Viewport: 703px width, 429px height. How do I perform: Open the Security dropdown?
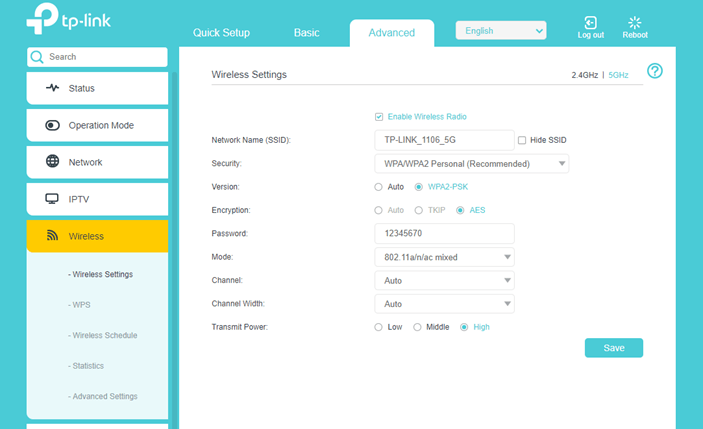point(472,164)
